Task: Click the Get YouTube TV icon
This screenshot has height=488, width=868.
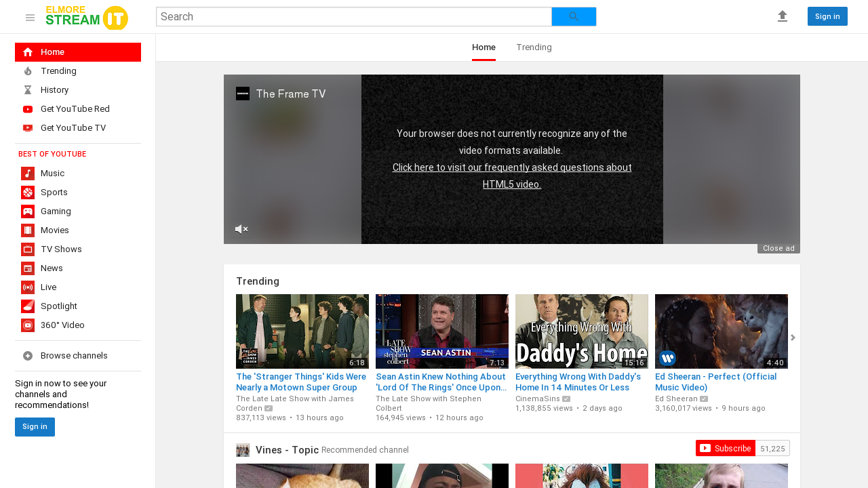Action: pos(28,128)
